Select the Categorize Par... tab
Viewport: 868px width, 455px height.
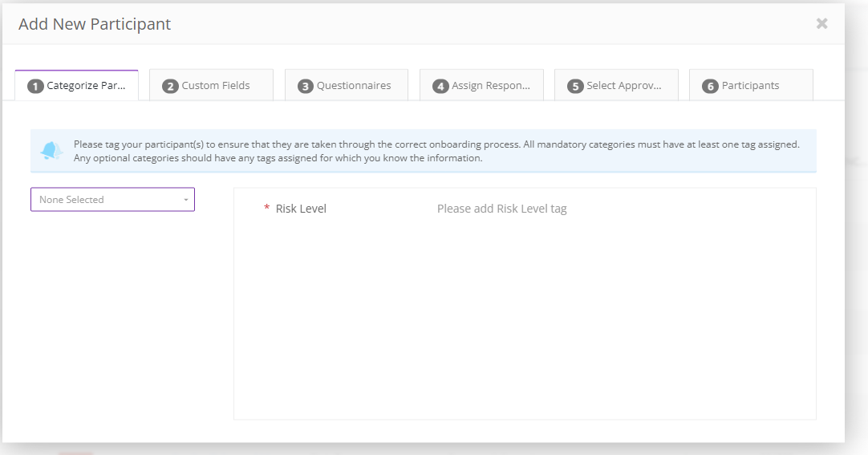click(x=76, y=85)
